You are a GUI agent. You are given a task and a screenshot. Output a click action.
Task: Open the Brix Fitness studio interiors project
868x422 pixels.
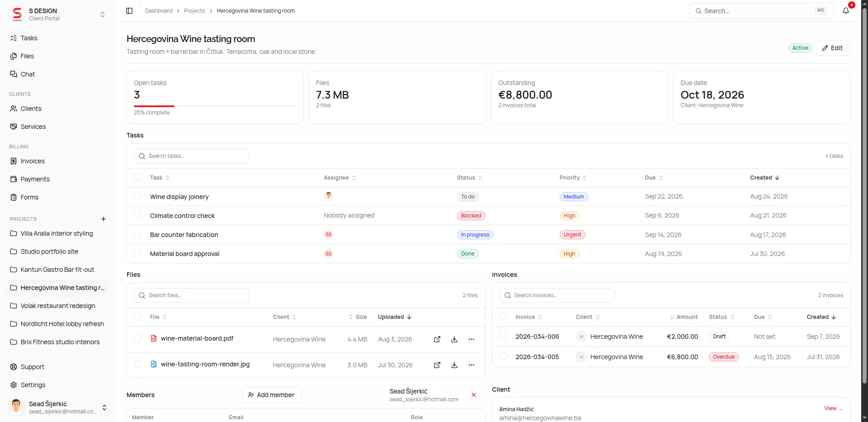pos(58,342)
